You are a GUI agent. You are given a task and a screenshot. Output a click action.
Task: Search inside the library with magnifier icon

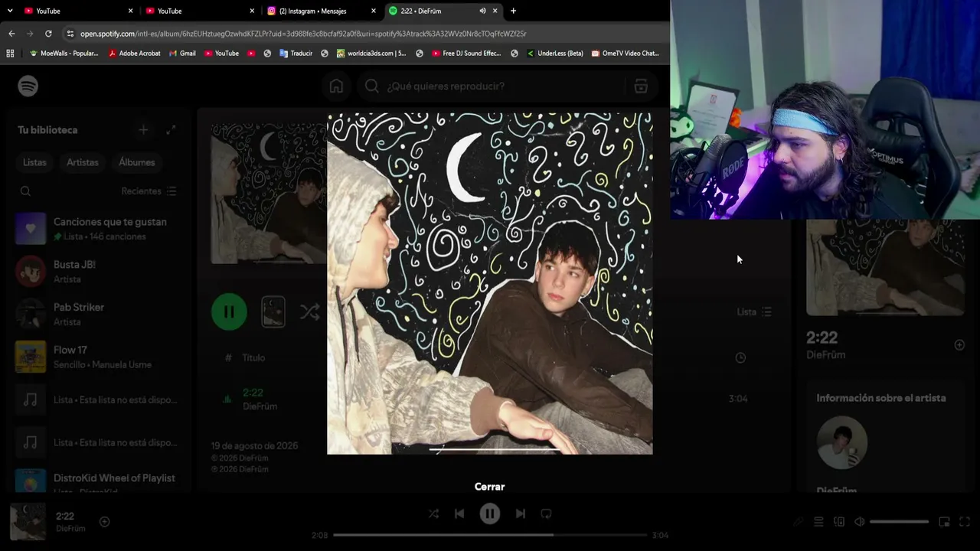[x=25, y=191]
